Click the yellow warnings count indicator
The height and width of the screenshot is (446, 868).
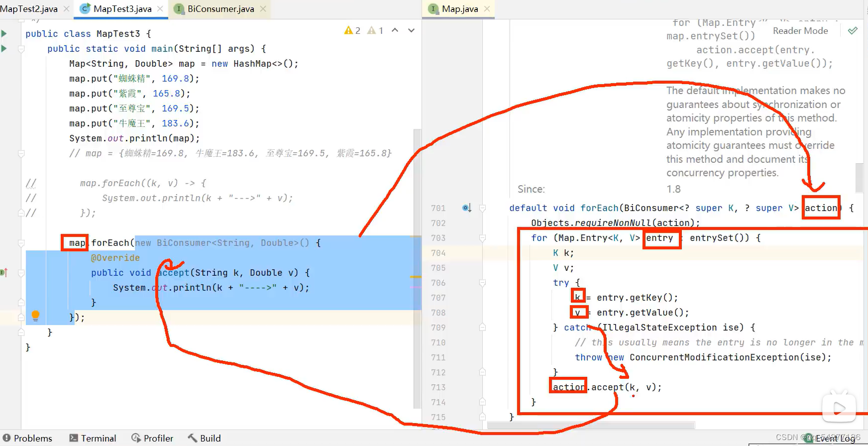click(x=352, y=31)
